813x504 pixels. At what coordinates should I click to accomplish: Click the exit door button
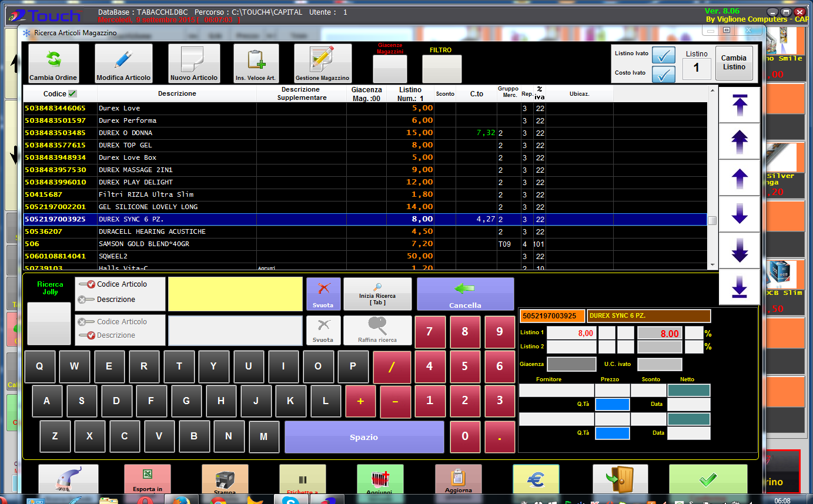coord(620,479)
